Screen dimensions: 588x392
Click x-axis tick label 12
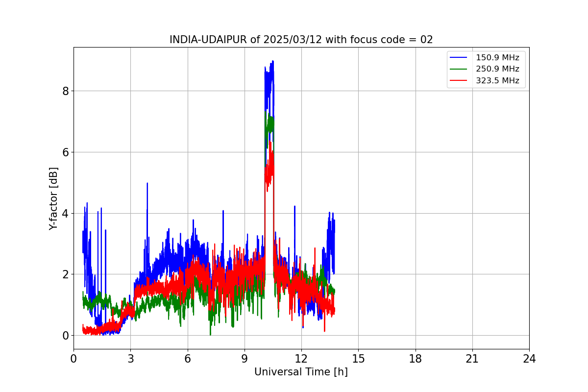tap(301, 359)
